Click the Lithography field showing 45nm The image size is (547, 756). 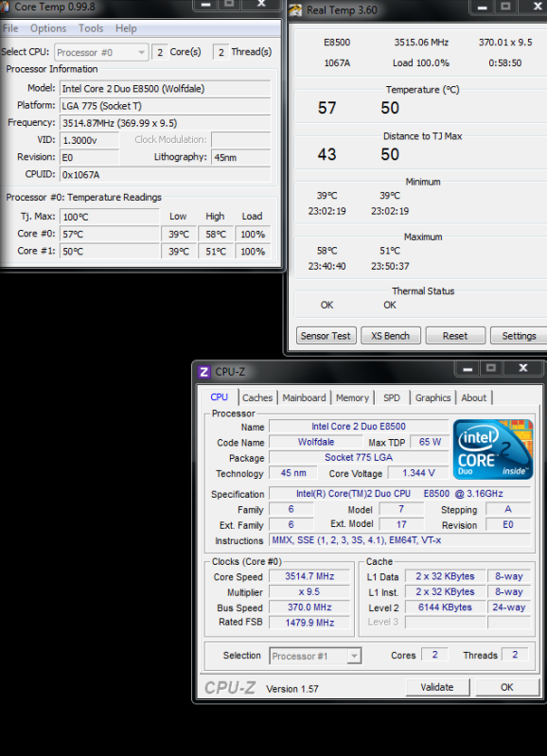(x=240, y=158)
